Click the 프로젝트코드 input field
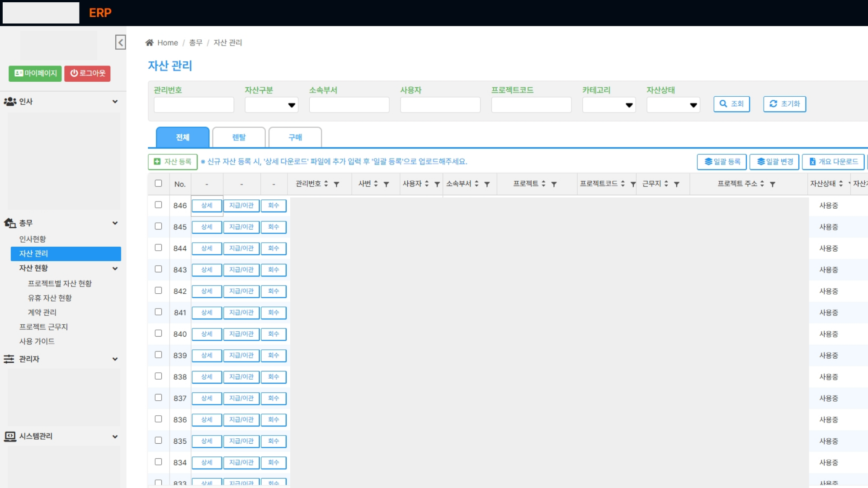Image resolution: width=868 pixels, height=488 pixels. 531,105
